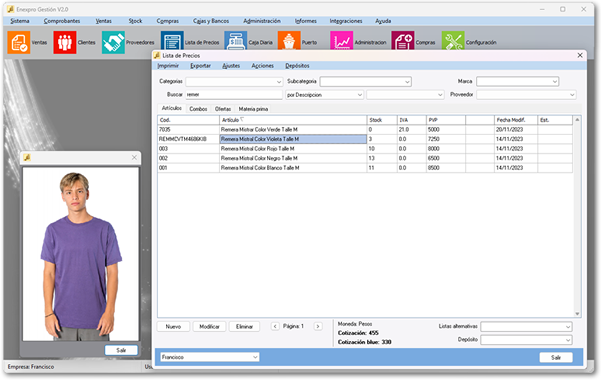Screen dimensions: 601x380
Task: Open the Acciones menu
Action: pos(263,66)
